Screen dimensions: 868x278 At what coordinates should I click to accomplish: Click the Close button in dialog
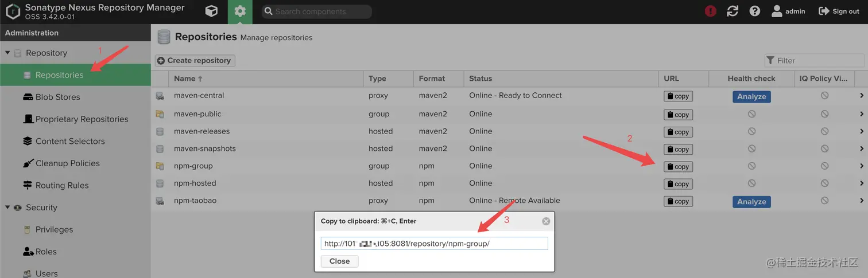pos(339,261)
